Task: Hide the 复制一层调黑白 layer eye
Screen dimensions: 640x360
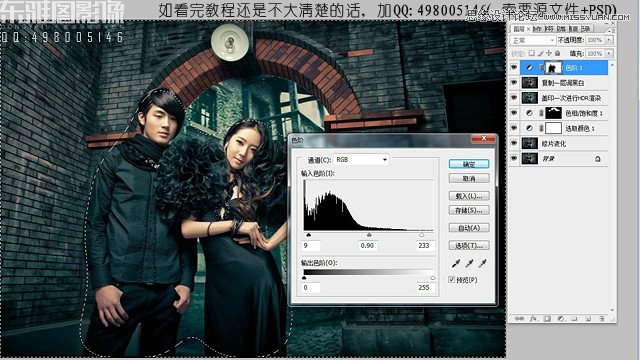Action: point(514,82)
